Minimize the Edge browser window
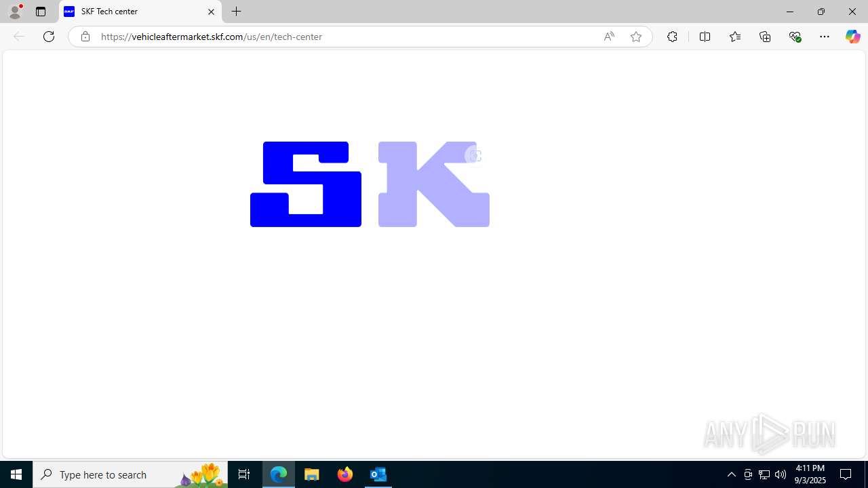Screen dimensions: 868x488 (x=790, y=12)
